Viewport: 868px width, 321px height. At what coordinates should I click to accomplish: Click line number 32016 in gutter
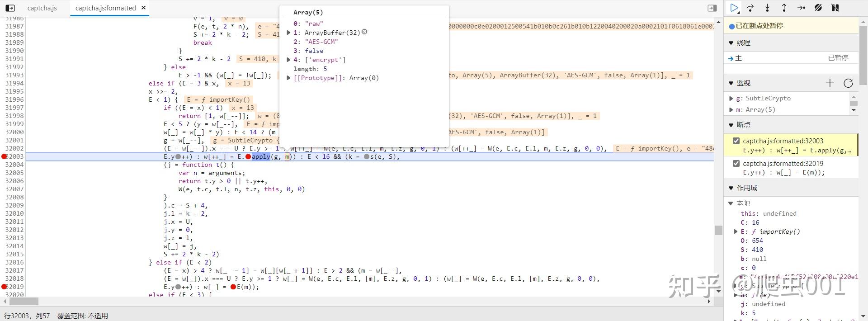[14, 262]
